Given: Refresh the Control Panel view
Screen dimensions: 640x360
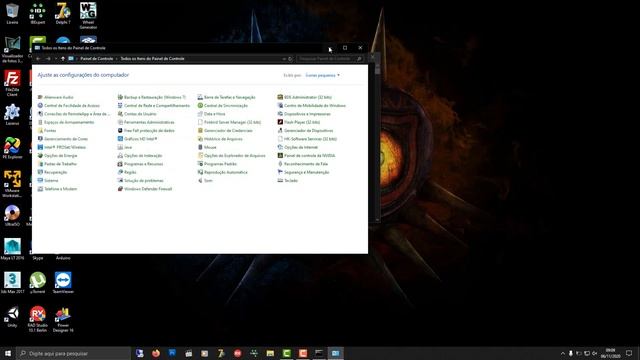Looking at the screenshot, I should tap(290, 59).
